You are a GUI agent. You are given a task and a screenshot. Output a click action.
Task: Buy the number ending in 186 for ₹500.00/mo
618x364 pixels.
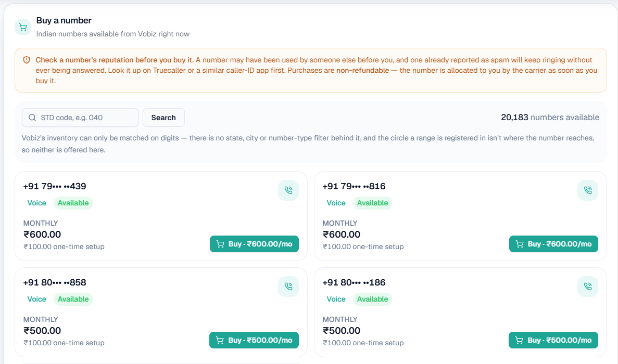pyautogui.click(x=553, y=340)
